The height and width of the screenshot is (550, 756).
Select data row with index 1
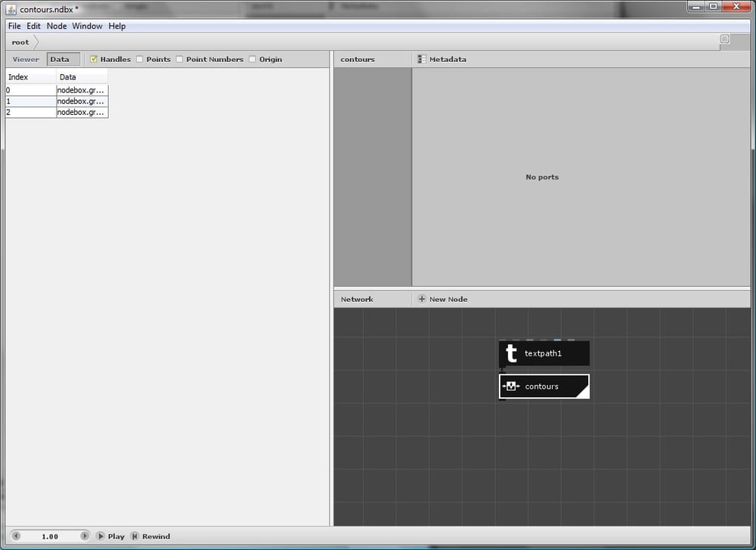pyautogui.click(x=57, y=101)
